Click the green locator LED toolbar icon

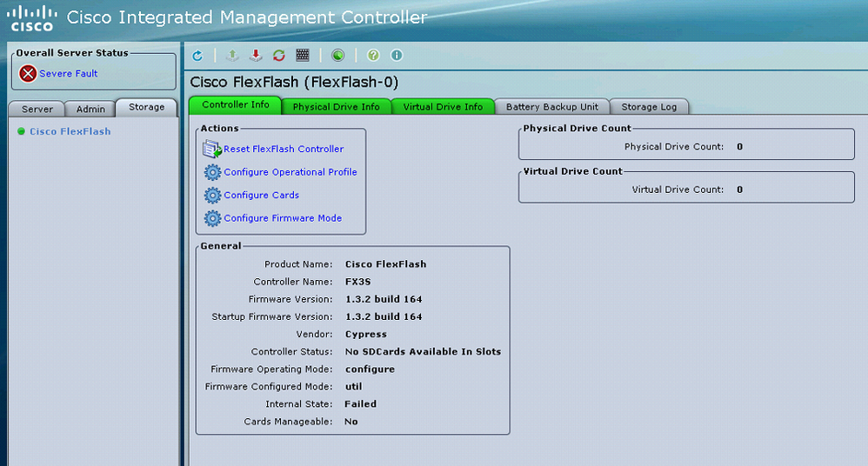(337, 56)
